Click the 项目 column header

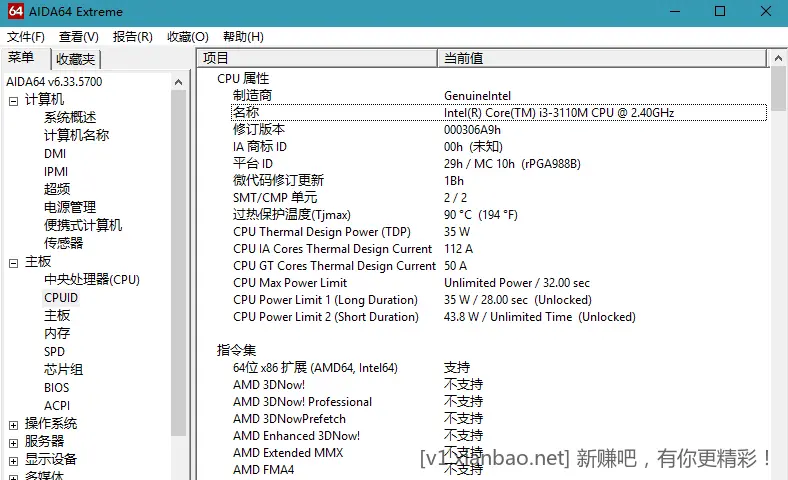pos(317,58)
